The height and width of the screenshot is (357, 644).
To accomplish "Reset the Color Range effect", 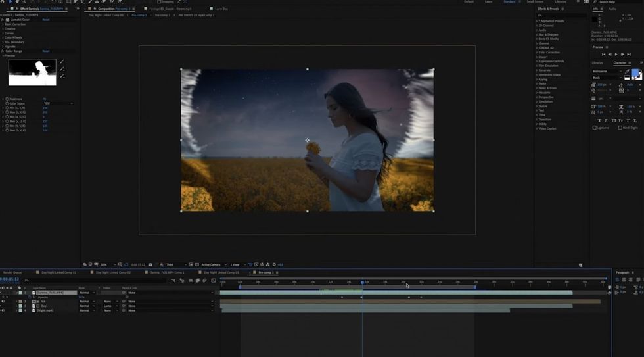I will [46, 51].
